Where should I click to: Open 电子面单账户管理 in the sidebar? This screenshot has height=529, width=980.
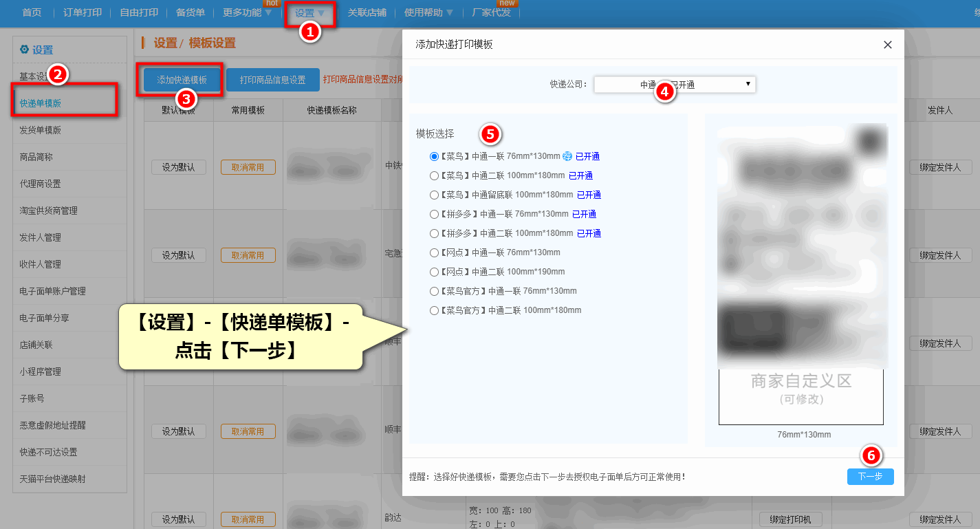53,291
